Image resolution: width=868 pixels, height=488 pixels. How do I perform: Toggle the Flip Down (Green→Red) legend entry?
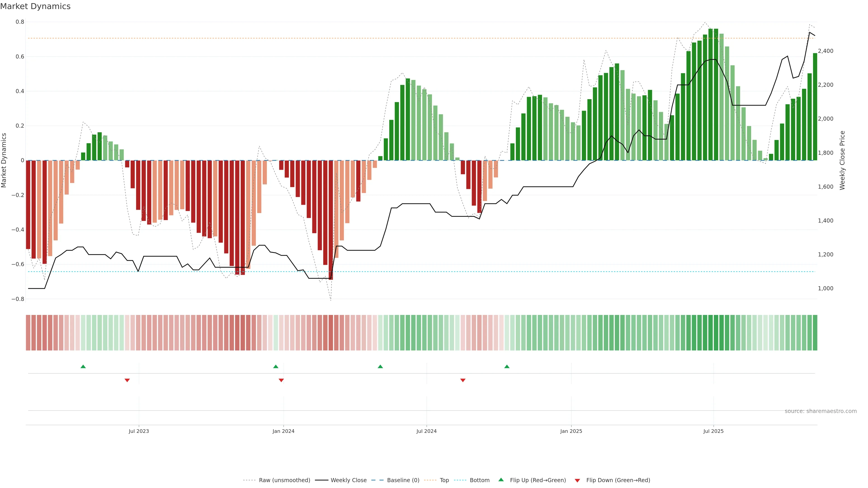click(618, 480)
